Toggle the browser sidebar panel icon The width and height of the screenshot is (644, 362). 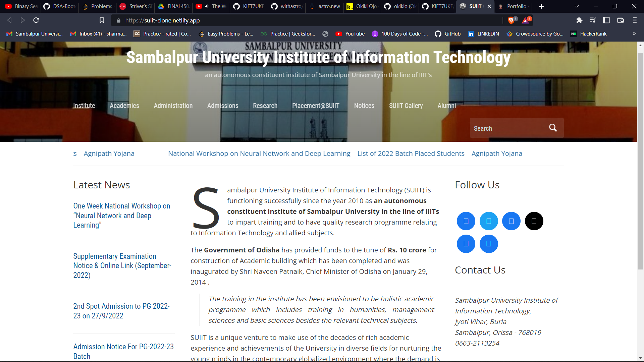[606, 20]
